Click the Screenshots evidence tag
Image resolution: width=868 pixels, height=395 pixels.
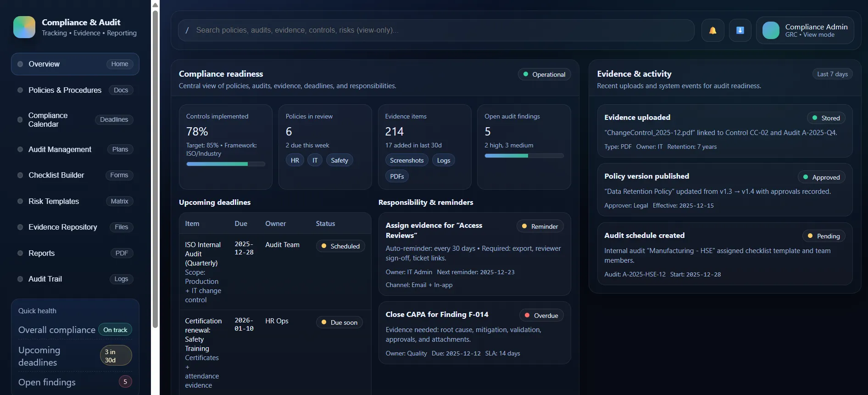[x=407, y=160]
